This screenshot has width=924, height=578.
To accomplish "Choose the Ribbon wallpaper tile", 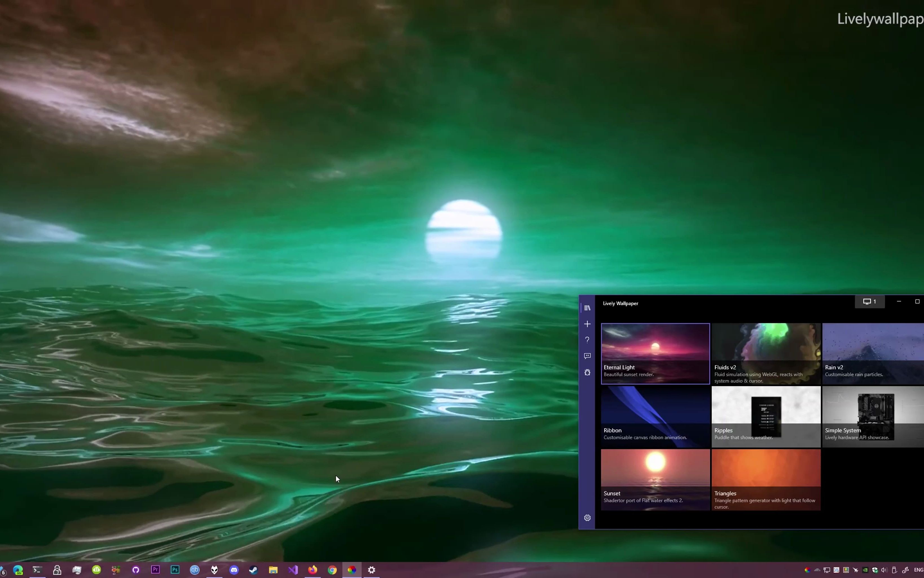I will [x=655, y=416].
